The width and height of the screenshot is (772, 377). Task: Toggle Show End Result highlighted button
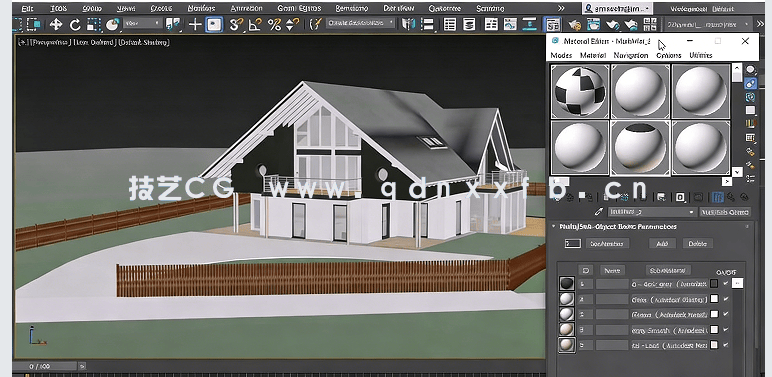point(718,197)
